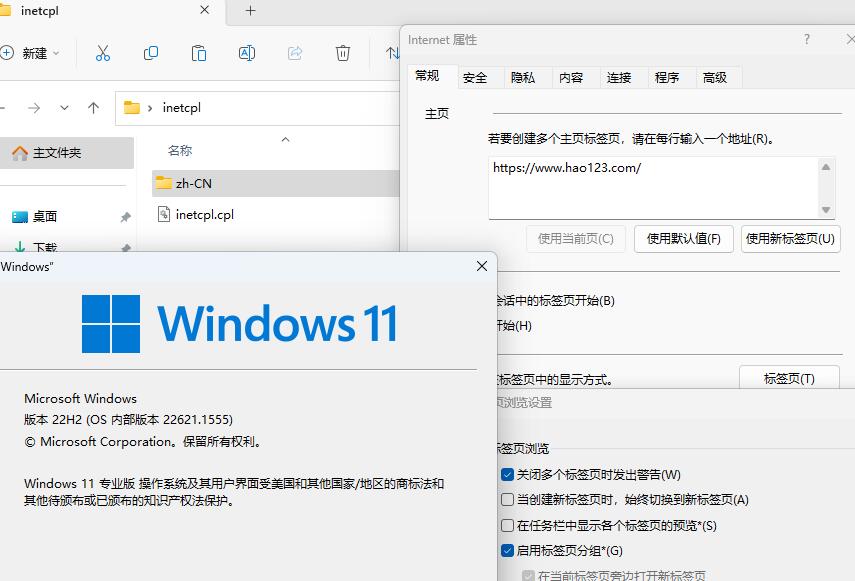
Task: Toggle 当创建新标签页时，始终切换到新标签页(A) checkbox
Action: [507, 500]
